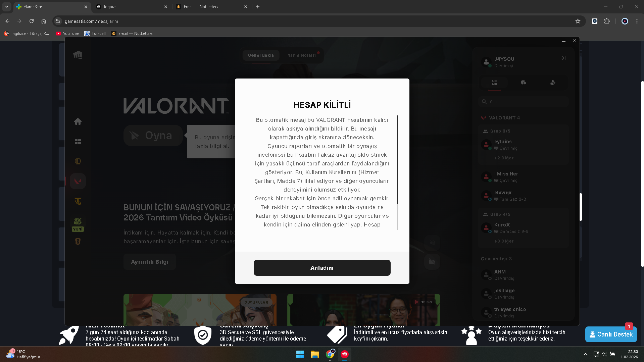Toggle the video sound mute button
This screenshot has height=362, width=644.
tap(432, 242)
